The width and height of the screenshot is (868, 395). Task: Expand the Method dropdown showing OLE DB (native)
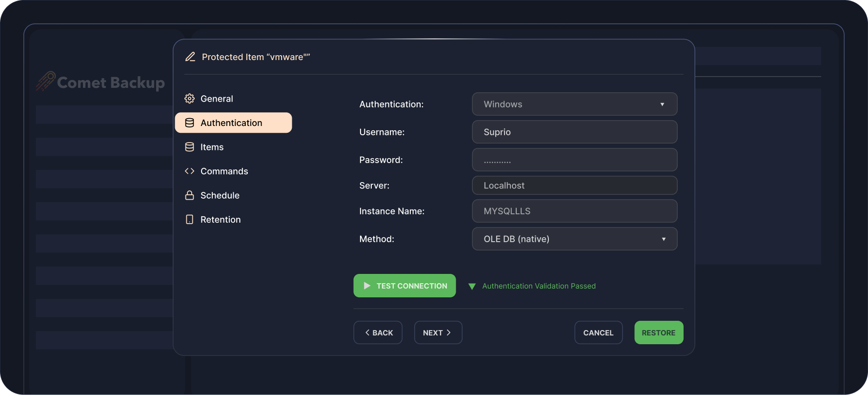pos(574,239)
